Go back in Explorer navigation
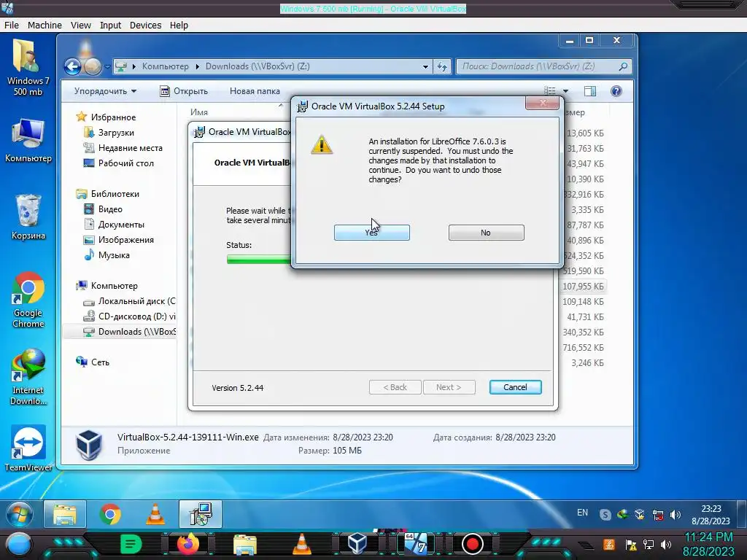Image resolution: width=747 pixels, height=560 pixels. click(x=72, y=66)
